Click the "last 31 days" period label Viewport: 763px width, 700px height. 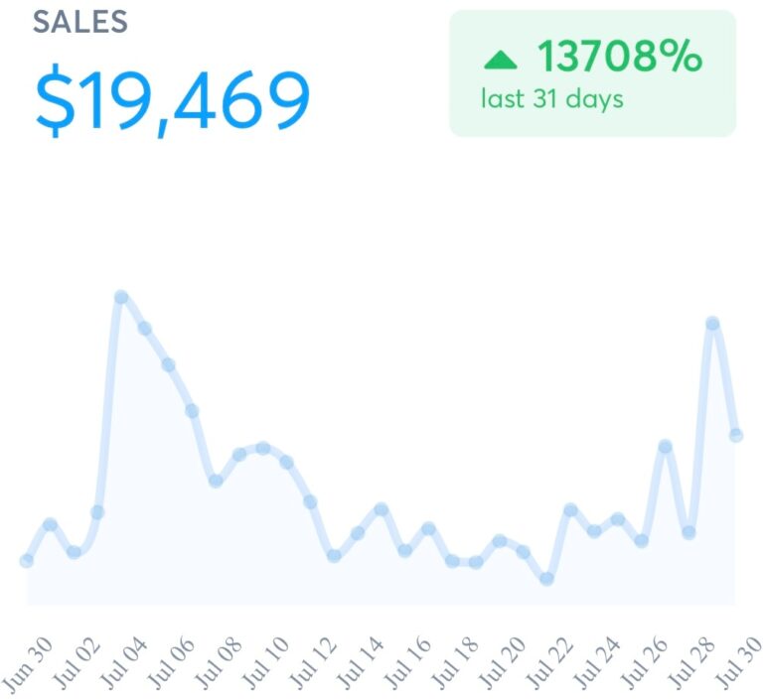[551, 99]
